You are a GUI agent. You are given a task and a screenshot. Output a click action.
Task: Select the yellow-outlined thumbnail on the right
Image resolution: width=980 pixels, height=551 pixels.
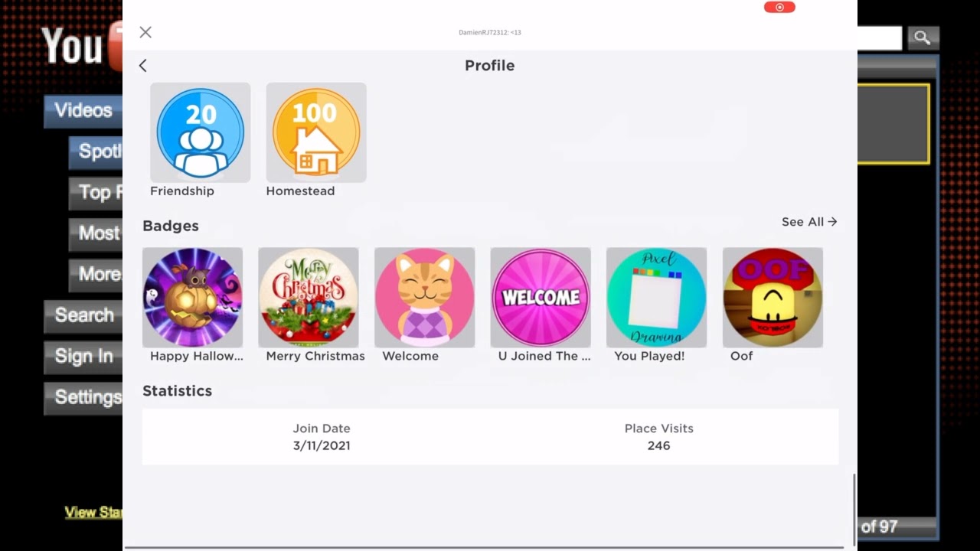893,124
